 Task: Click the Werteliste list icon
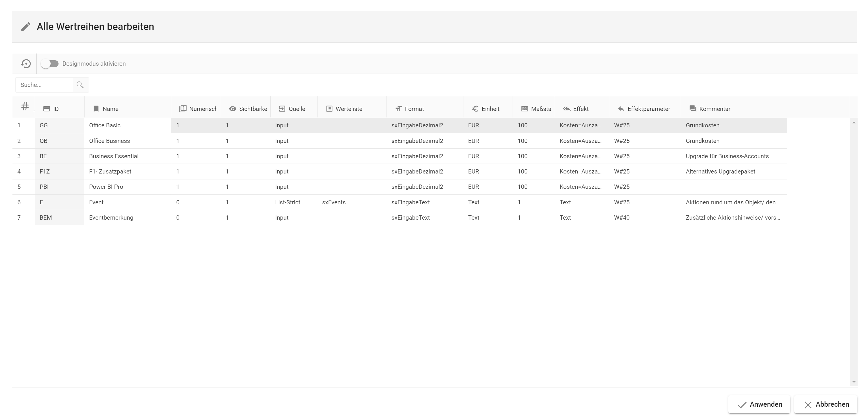[329, 109]
